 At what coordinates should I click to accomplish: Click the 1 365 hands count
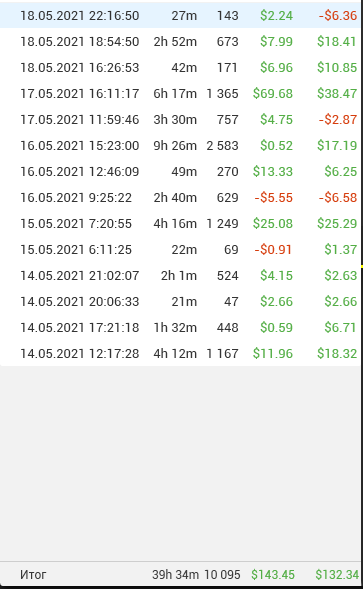[x=222, y=93]
